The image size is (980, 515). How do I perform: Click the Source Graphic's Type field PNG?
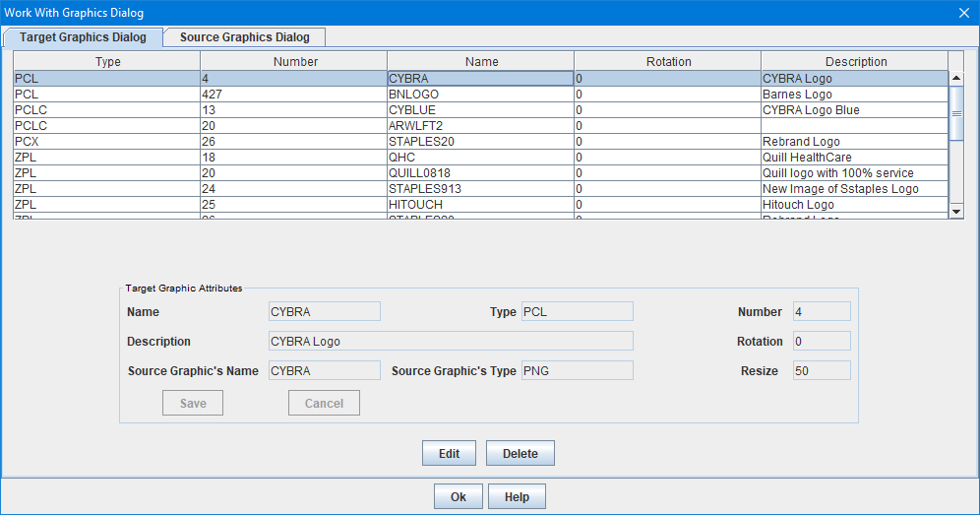[x=577, y=370]
